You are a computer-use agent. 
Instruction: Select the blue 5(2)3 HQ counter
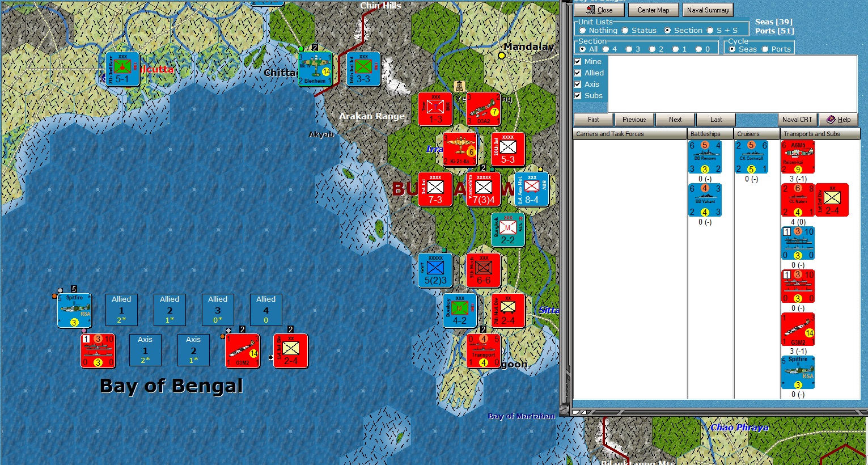click(x=435, y=270)
